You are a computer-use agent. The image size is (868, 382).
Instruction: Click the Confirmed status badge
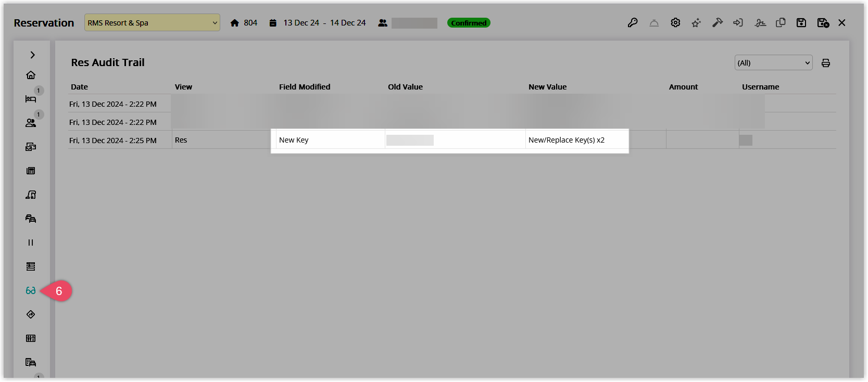[x=469, y=23]
